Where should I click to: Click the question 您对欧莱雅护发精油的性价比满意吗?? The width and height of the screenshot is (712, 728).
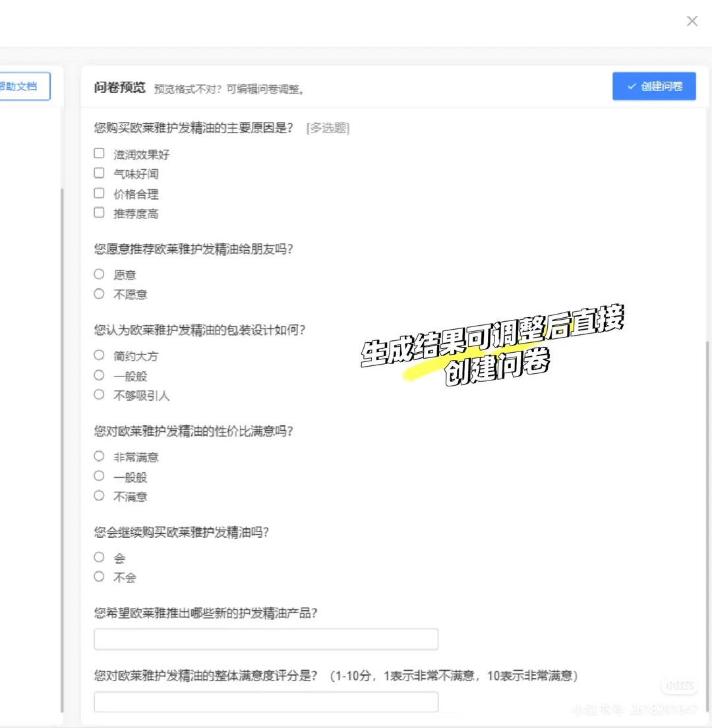coord(194,431)
